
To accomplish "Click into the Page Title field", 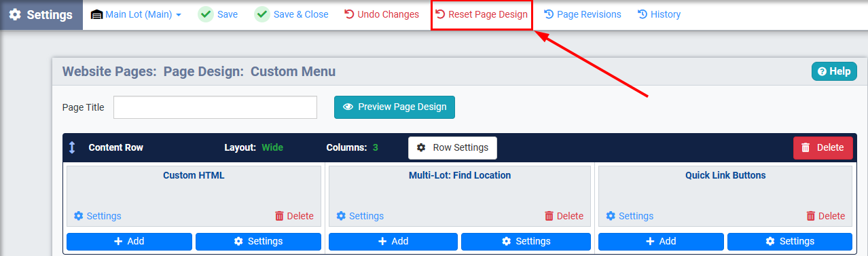I will point(215,107).
